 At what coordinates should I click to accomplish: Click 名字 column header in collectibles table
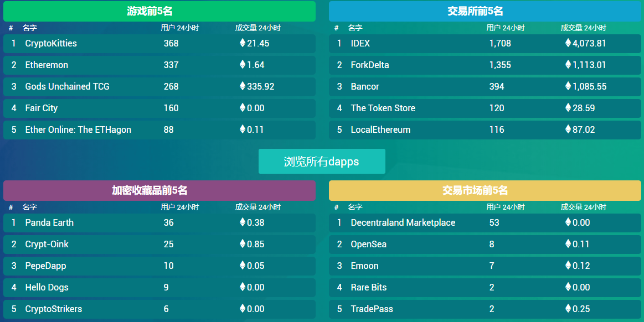29,207
